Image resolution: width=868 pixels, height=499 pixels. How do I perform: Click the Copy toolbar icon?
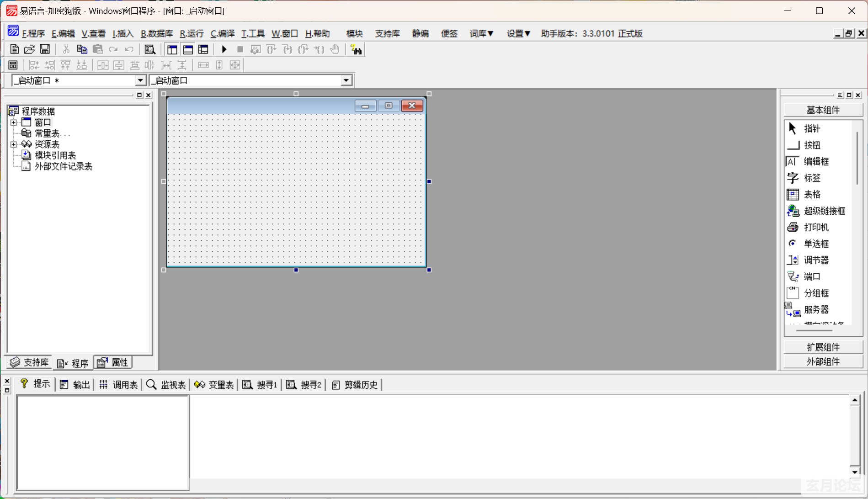(82, 49)
